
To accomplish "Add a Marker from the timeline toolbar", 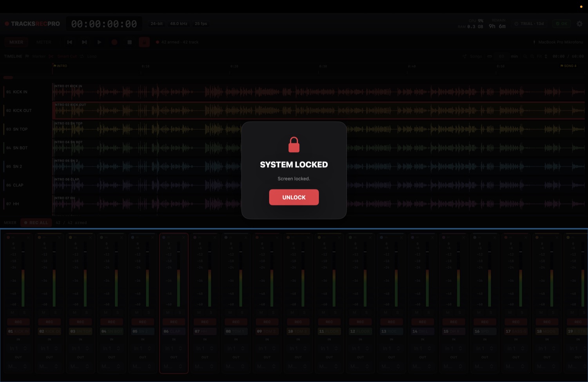I will [36, 56].
